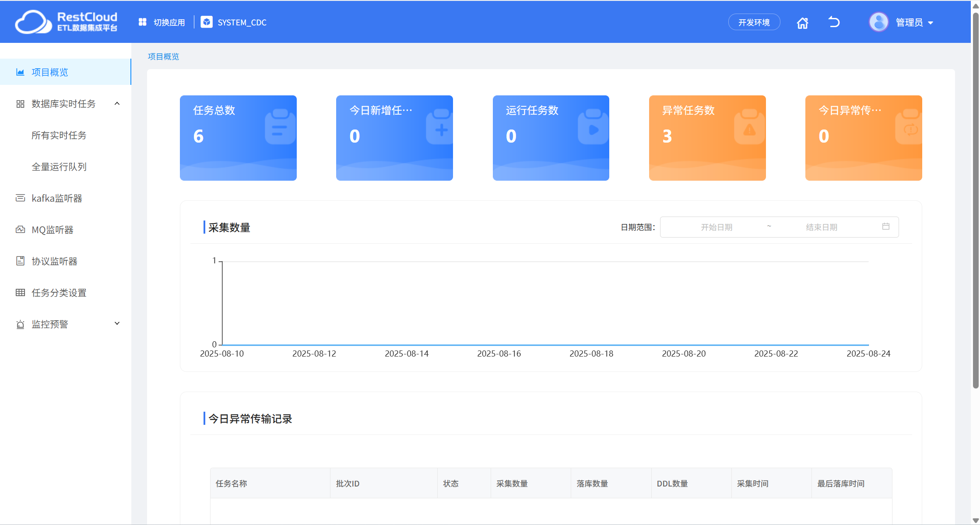Click the home icon in header

tap(802, 23)
